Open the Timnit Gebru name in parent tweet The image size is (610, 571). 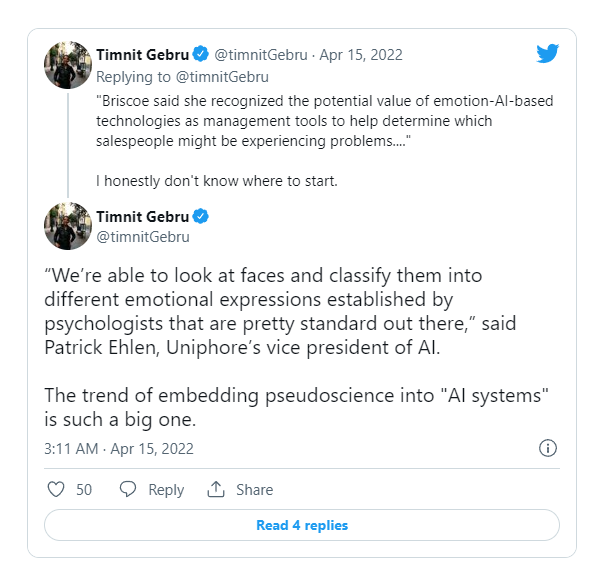(x=142, y=54)
